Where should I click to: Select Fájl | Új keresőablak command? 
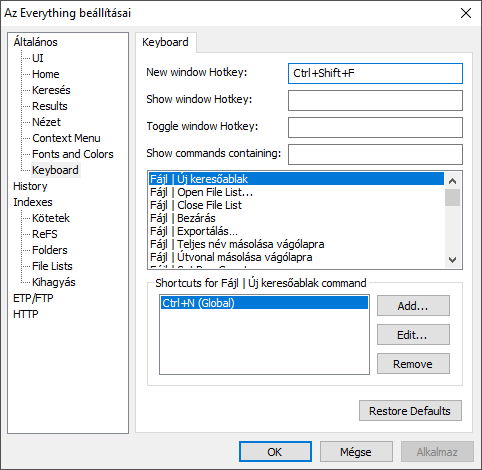click(x=296, y=179)
